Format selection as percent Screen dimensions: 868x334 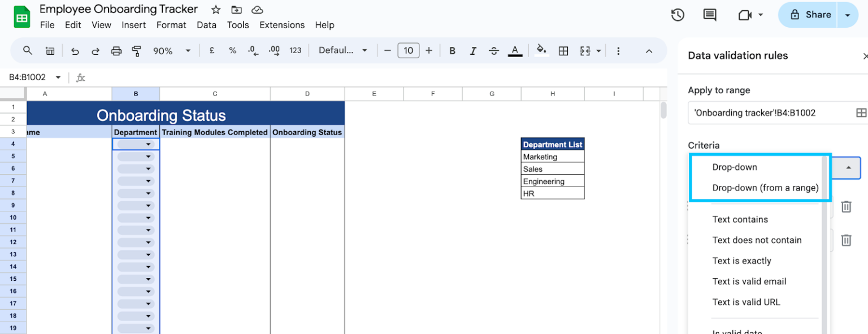point(232,50)
